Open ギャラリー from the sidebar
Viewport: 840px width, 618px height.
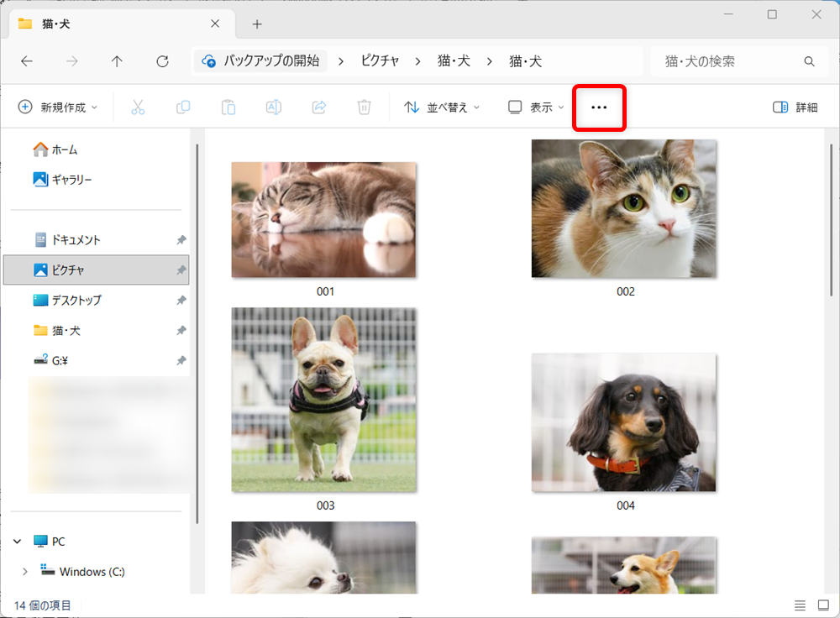pyautogui.click(x=72, y=179)
